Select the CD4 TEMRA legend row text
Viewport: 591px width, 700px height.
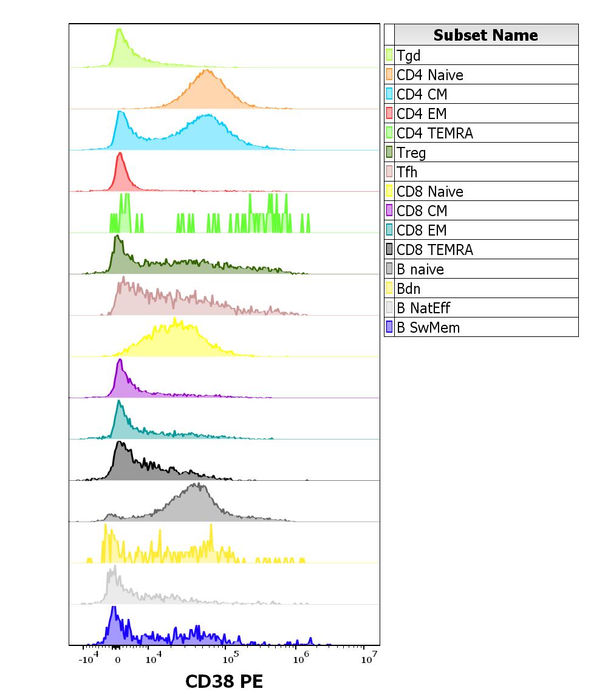[434, 133]
